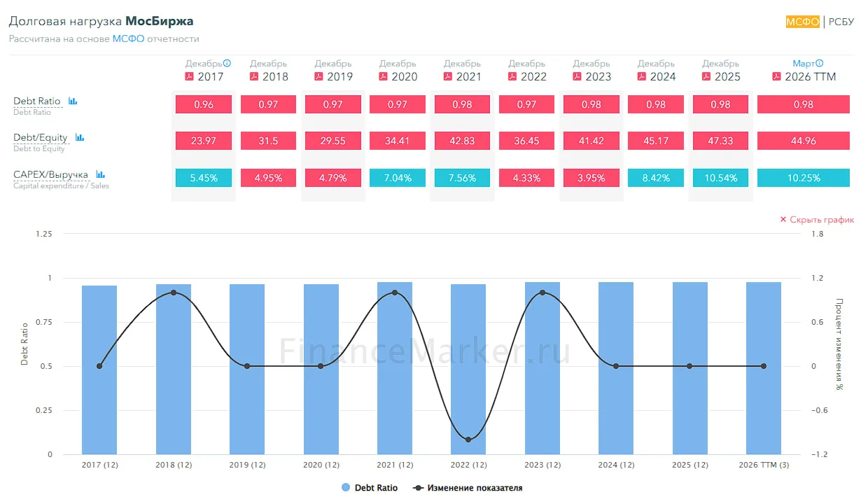
Task: Click the 2022 (12) chart bar
Action: click(x=468, y=369)
